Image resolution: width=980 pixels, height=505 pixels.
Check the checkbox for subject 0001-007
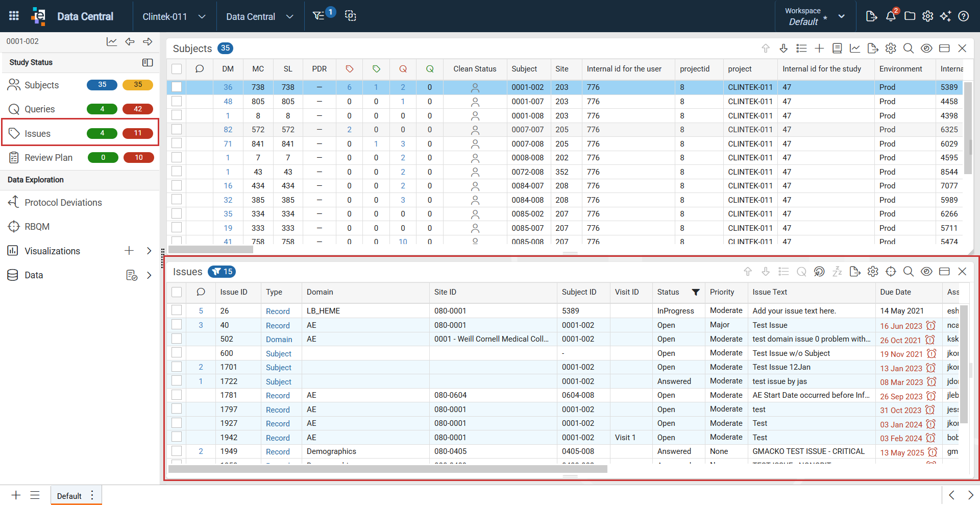[177, 101]
